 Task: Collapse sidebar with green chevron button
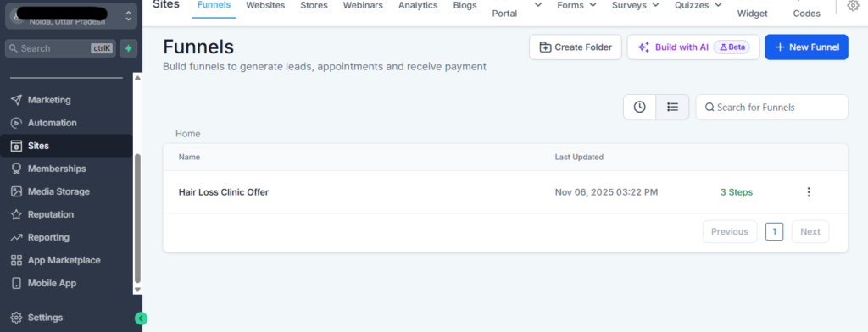(x=142, y=318)
